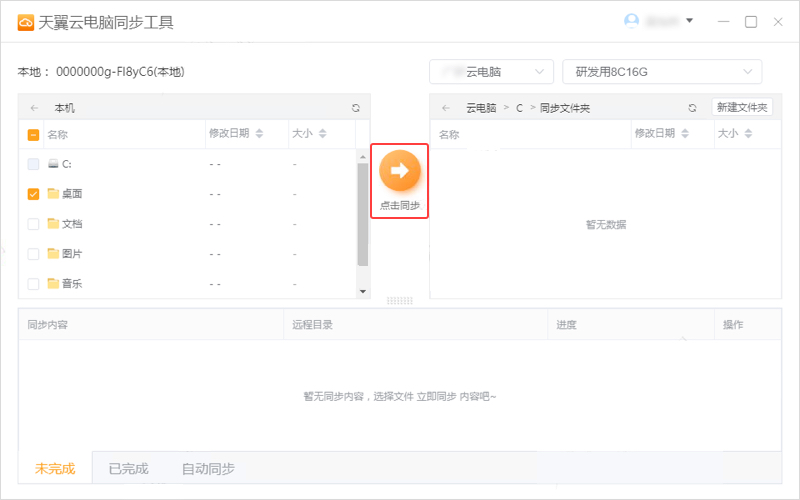The width and height of the screenshot is (800, 500).
Task: Open the user avatar account icon
Action: click(x=632, y=21)
